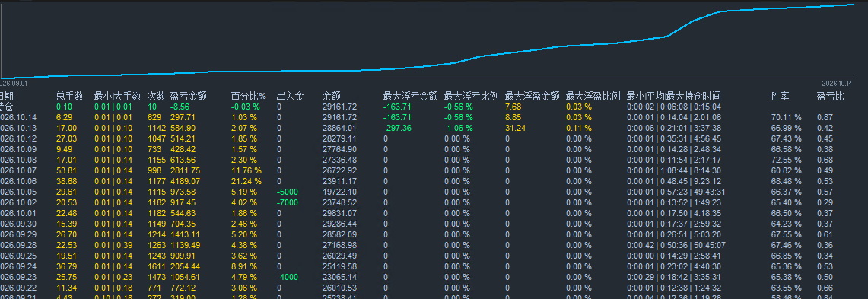868x299 pixels.
Task: Click the 0.01 | 0.23 lot size cell
Action: 113,277
